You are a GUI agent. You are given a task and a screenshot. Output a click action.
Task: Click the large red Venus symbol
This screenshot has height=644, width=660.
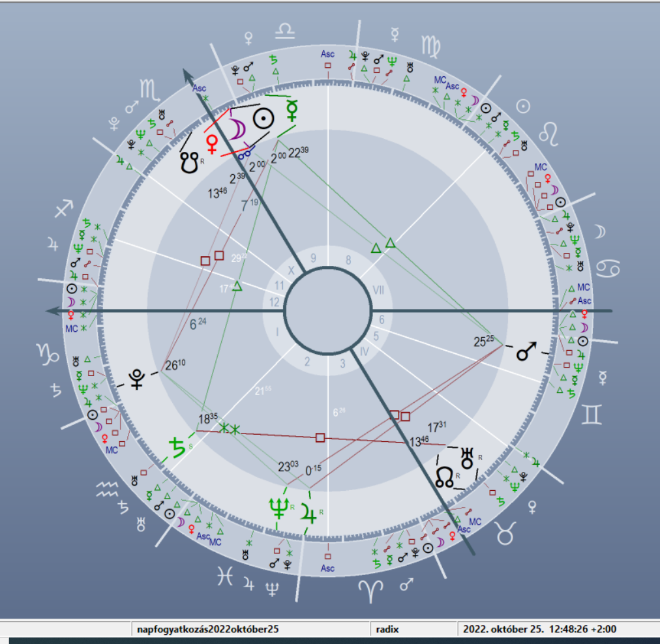point(213,142)
